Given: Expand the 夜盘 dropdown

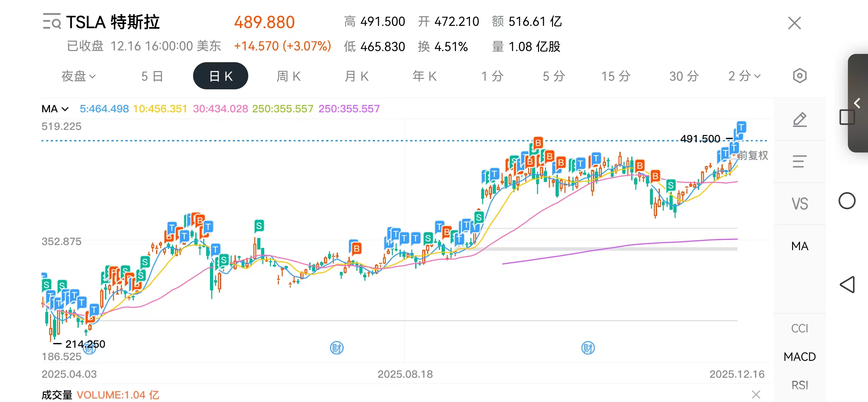Looking at the screenshot, I should 79,76.
